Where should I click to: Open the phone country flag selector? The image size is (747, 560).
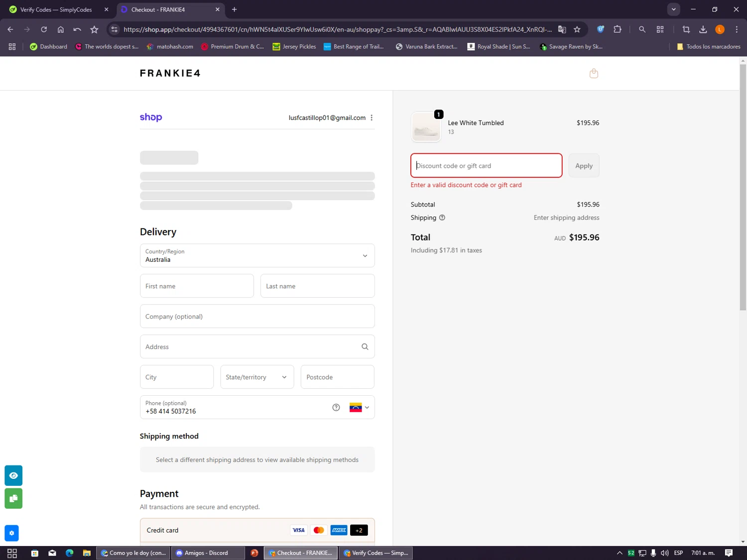(359, 407)
